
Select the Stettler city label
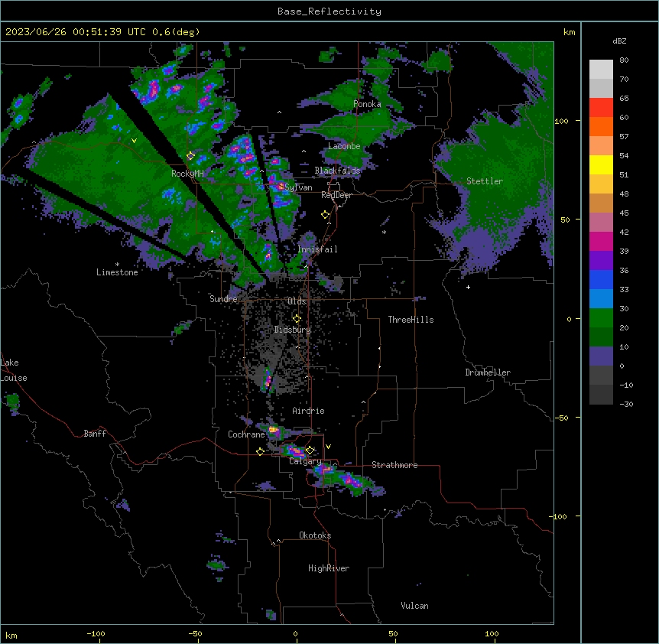point(485,181)
